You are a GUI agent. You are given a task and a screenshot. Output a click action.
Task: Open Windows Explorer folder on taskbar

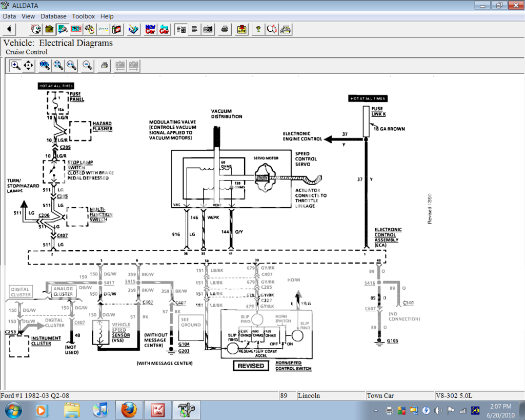(x=71, y=410)
